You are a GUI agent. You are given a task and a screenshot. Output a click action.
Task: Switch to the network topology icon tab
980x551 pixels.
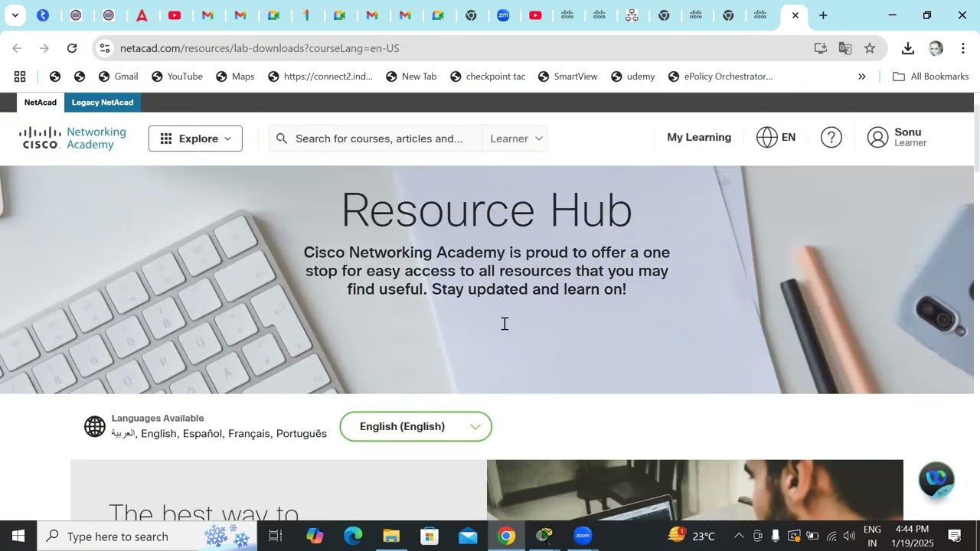click(632, 15)
